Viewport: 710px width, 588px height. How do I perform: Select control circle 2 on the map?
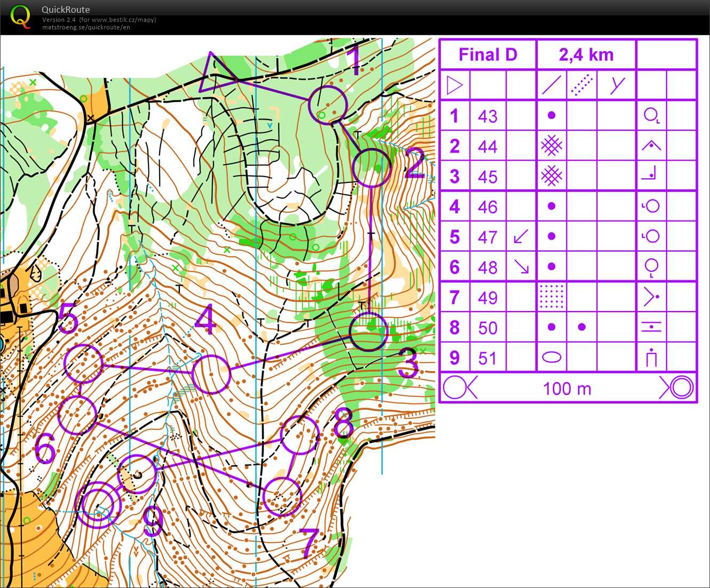(372, 168)
